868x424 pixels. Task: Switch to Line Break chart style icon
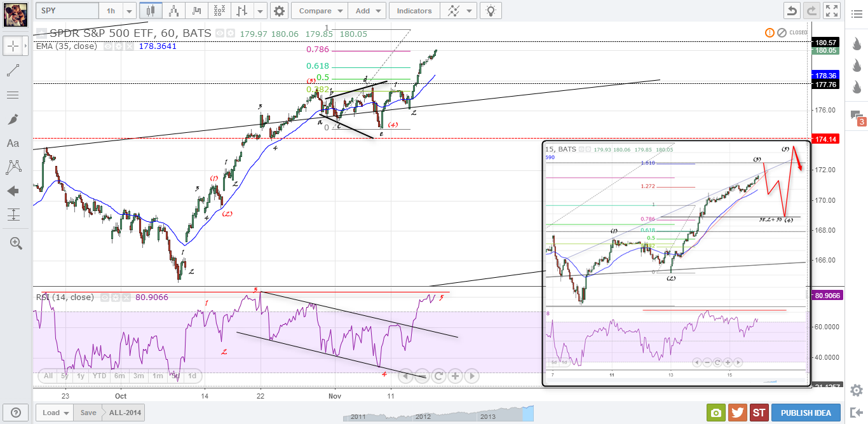(x=241, y=11)
